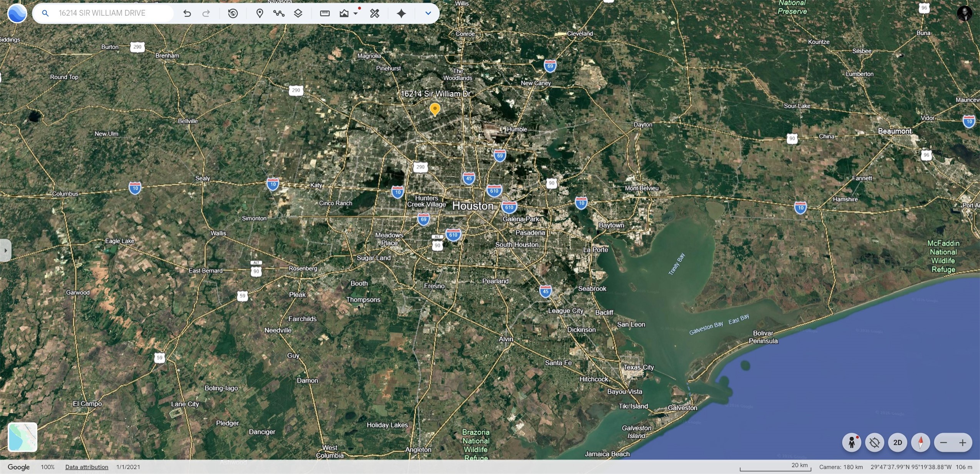Click the 106 m elevation readout
This screenshot has width=980, height=474.
coord(964,467)
